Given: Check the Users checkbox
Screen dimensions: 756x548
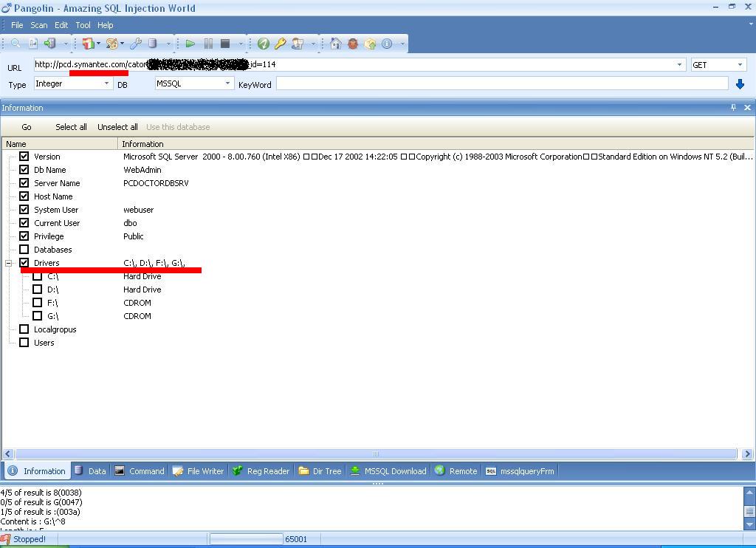Looking at the screenshot, I should [x=24, y=342].
